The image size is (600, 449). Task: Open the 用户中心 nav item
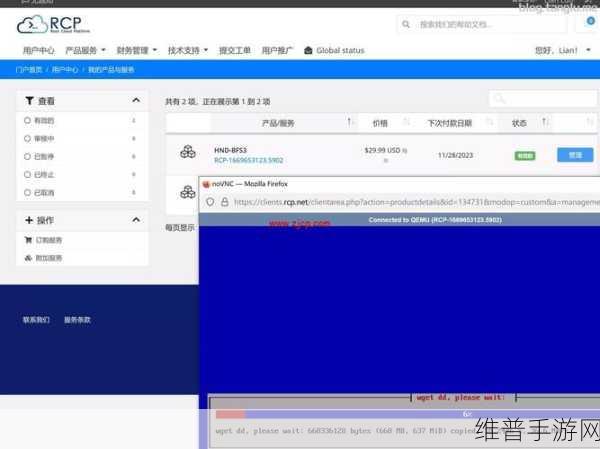[x=39, y=50]
